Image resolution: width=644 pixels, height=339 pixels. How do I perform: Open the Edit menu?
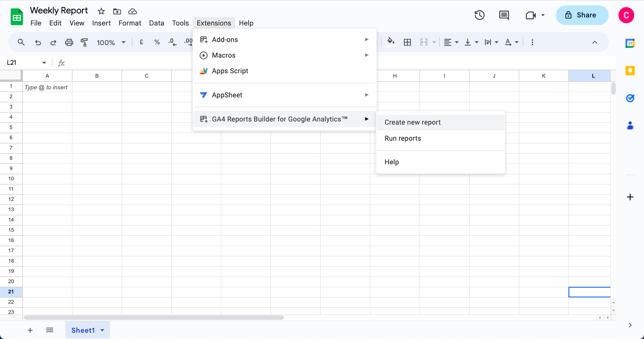pyautogui.click(x=55, y=23)
